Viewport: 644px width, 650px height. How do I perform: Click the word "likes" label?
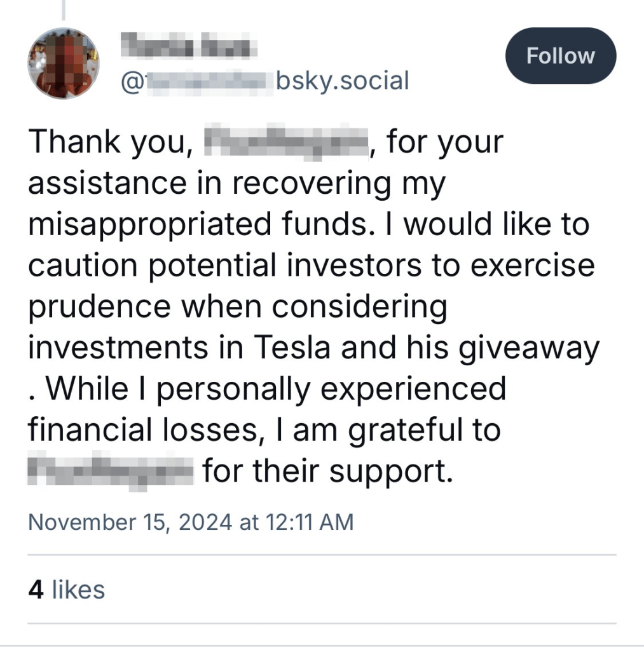[78, 590]
